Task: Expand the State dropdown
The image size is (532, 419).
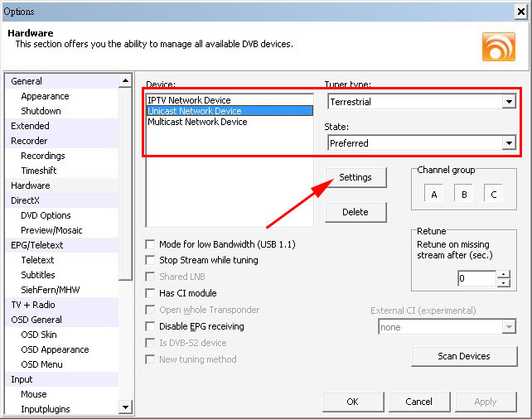Action: 509,143
